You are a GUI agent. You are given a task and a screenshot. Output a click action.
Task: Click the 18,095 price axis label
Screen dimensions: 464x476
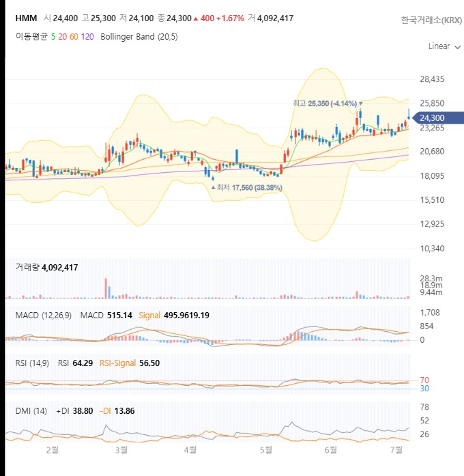[x=432, y=176]
